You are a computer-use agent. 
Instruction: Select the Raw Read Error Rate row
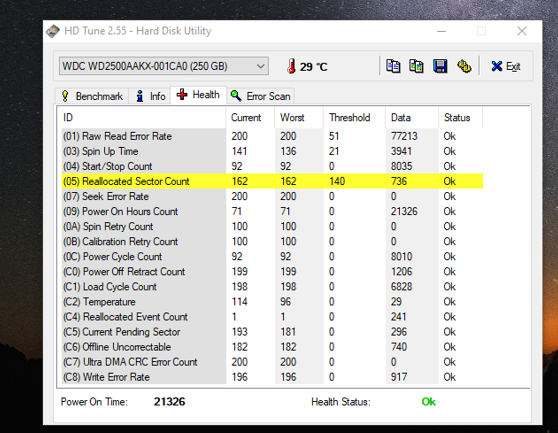272,136
